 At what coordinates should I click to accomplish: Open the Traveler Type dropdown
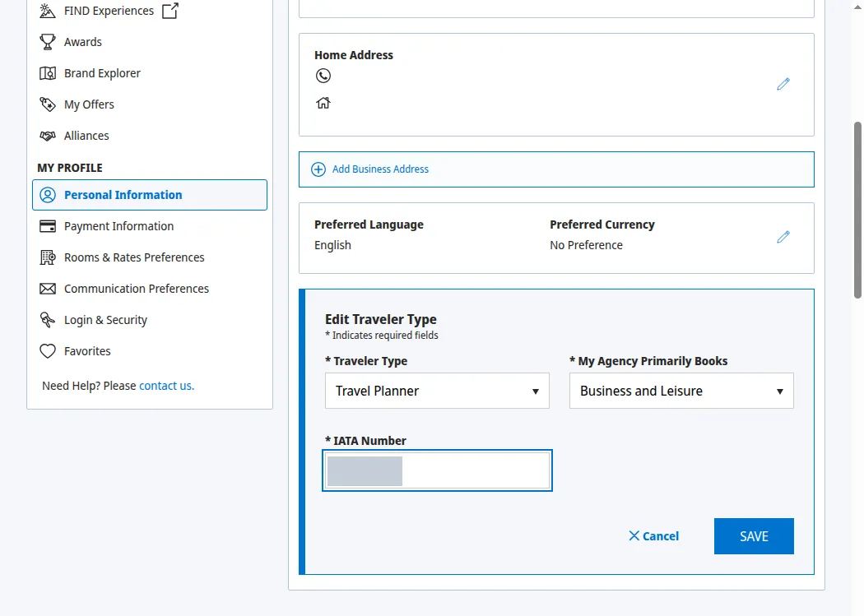pos(437,391)
